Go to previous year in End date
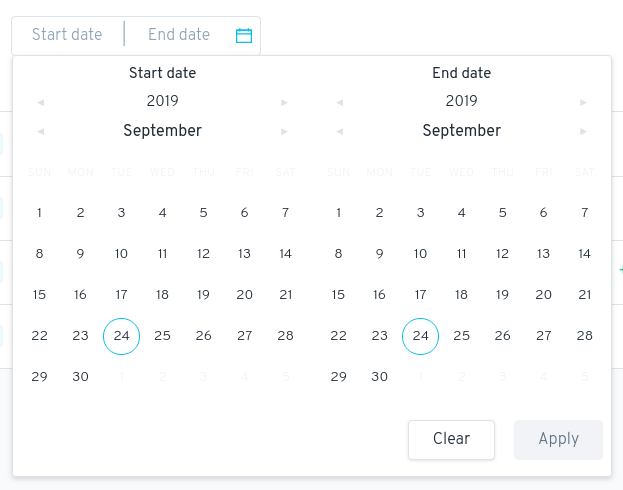The height and width of the screenshot is (490, 623). pyautogui.click(x=339, y=102)
